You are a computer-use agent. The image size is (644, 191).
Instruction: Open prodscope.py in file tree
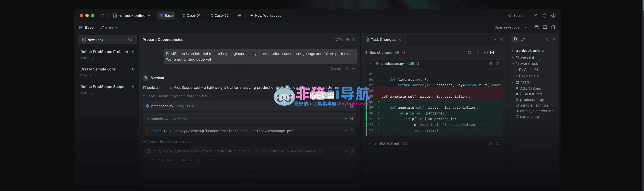tap(530, 100)
